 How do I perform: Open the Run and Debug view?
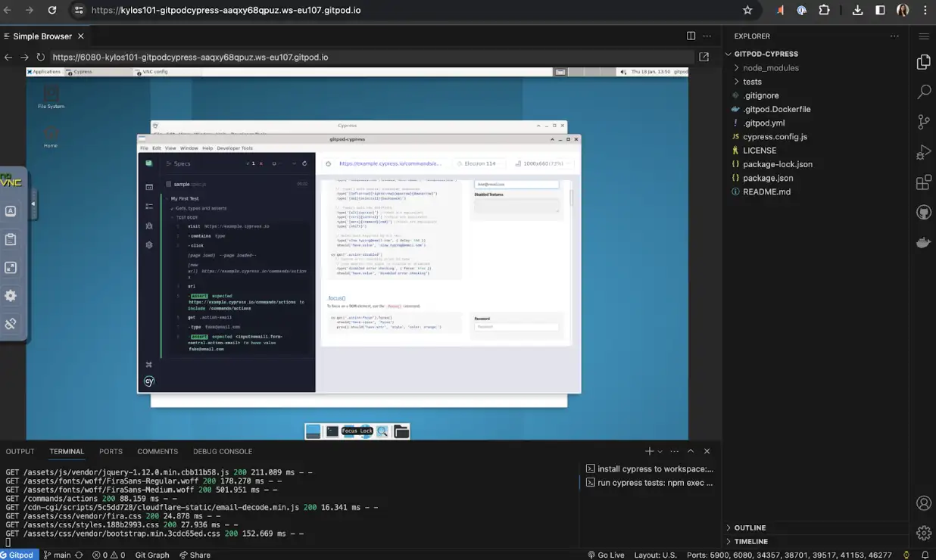point(923,153)
